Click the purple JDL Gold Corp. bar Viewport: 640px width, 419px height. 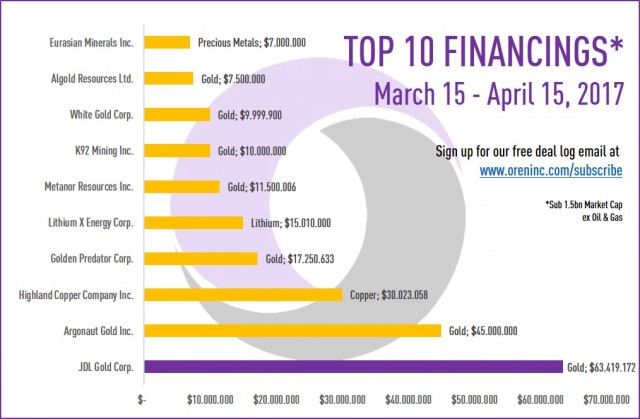point(353,366)
